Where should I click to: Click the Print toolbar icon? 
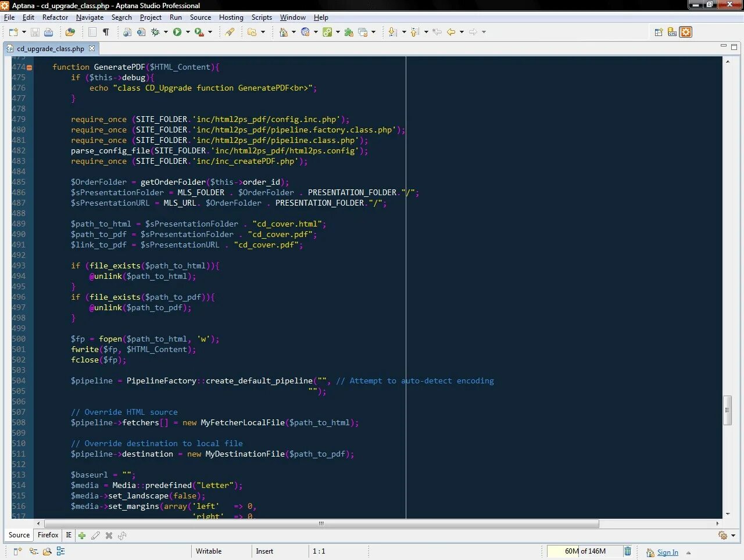[49, 32]
